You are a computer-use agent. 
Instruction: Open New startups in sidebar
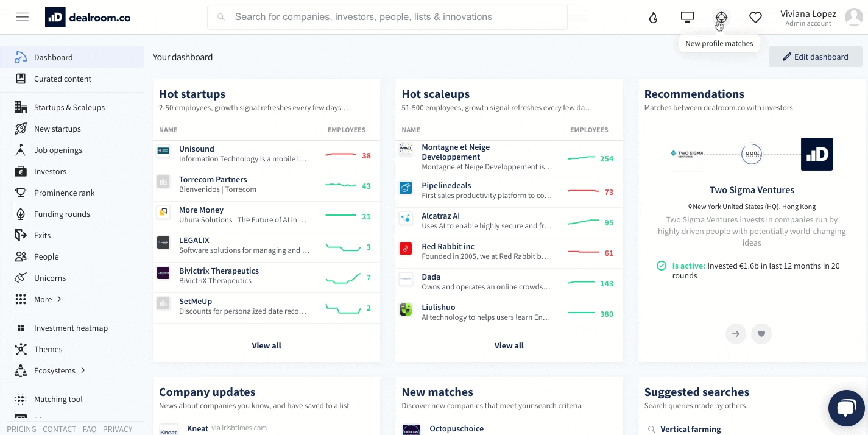[57, 129]
